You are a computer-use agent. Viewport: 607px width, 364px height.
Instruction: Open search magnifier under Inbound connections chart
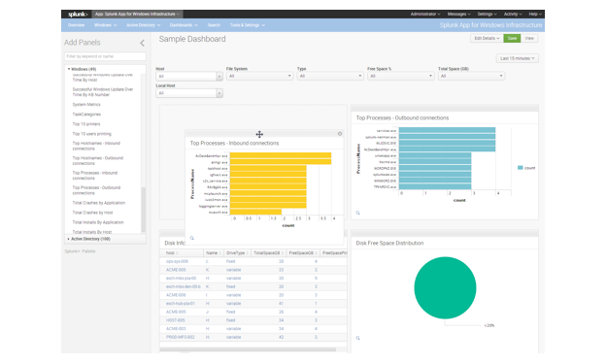click(192, 238)
